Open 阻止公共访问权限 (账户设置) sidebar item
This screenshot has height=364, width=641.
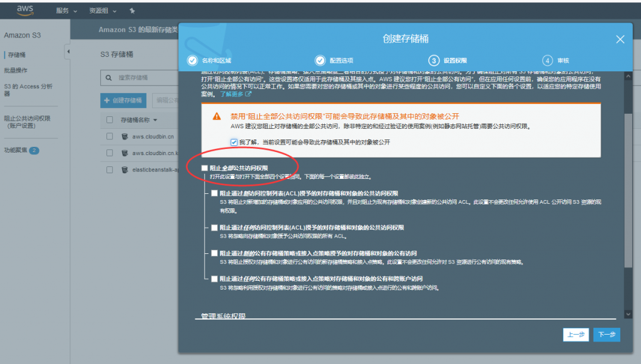tap(27, 122)
